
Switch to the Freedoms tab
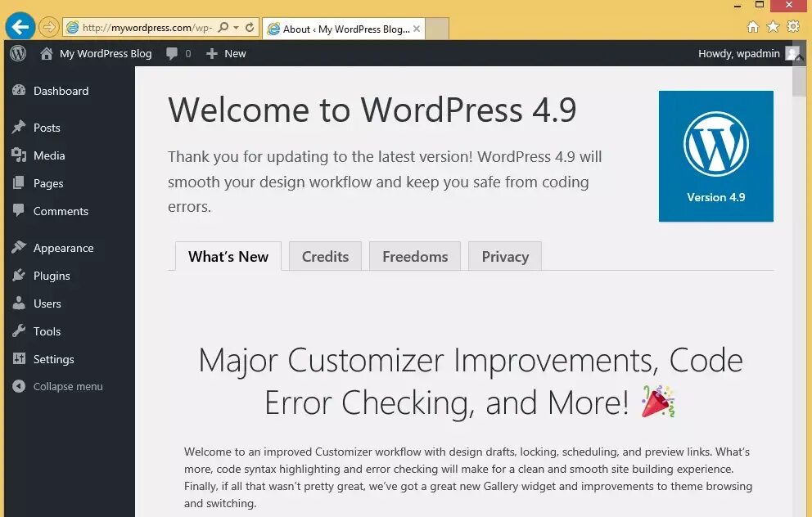[x=415, y=256]
